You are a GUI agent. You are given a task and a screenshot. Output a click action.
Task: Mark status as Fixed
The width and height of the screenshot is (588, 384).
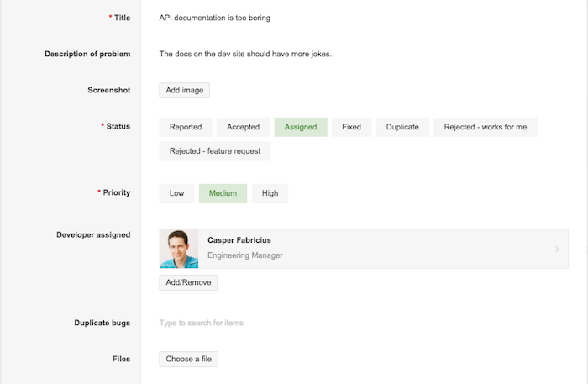click(351, 127)
